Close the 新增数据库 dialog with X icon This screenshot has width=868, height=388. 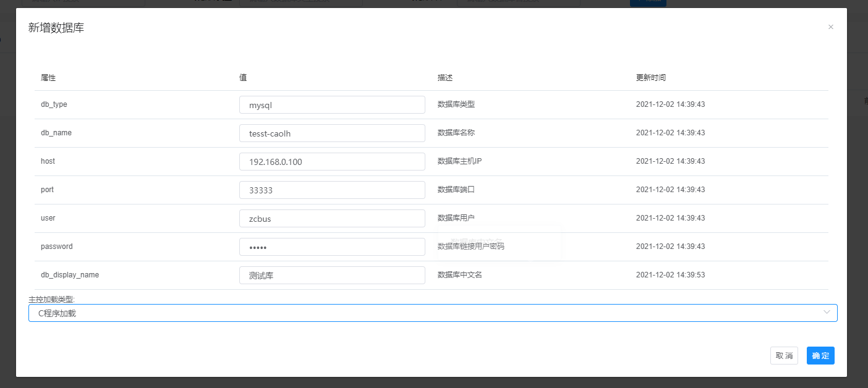pos(830,27)
